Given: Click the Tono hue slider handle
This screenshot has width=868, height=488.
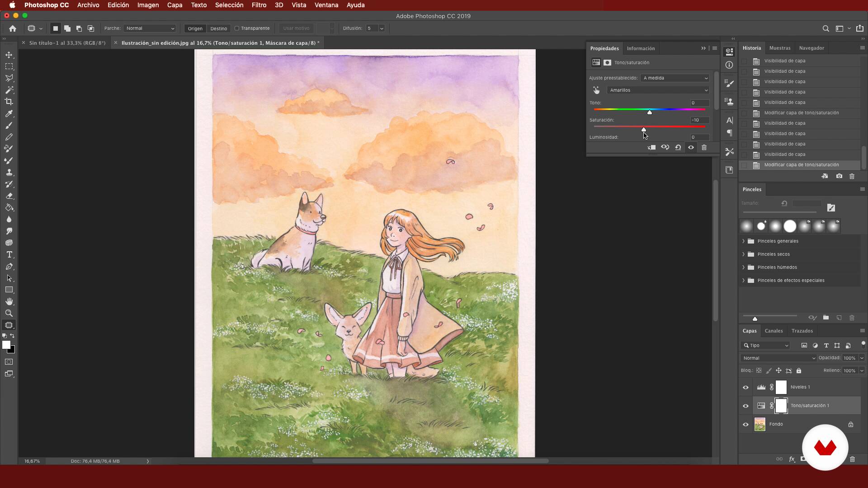Looking at the screenshot, I should tap(650, 112).
